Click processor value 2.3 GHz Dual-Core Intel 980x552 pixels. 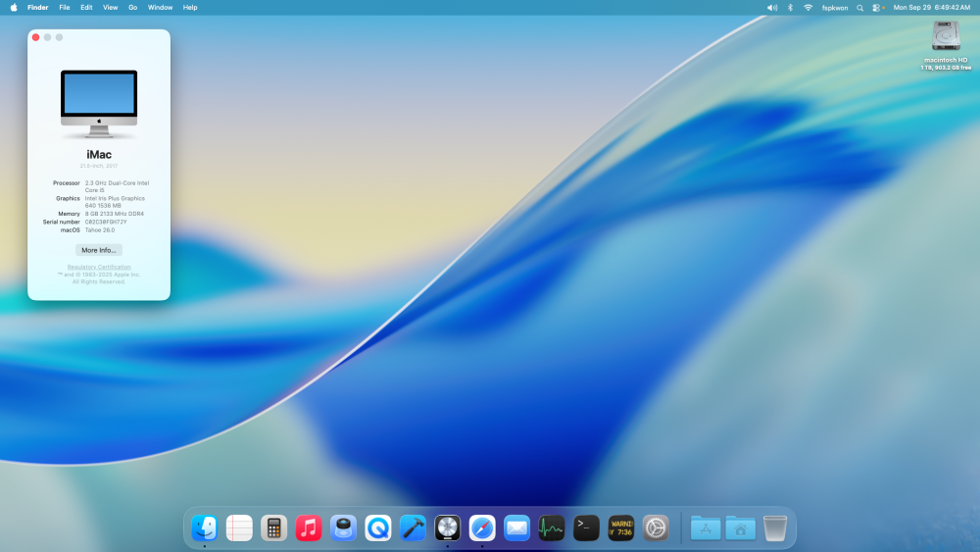tap(117, 183)
